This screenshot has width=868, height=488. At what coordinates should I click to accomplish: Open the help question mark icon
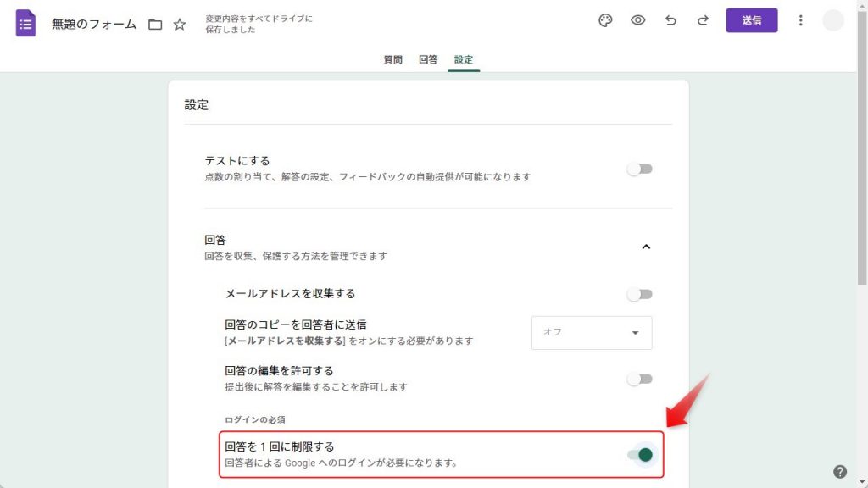coord(840,471)
